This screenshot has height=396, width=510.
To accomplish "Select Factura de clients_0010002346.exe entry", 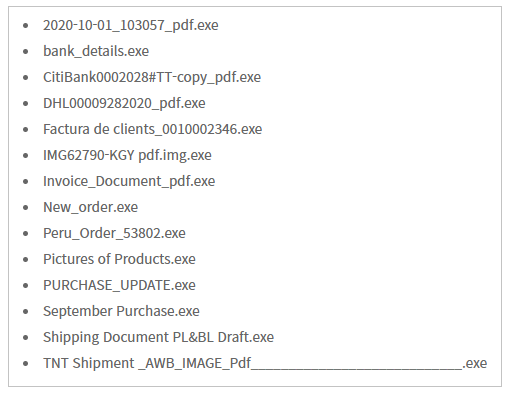I will click(x=153, y=129).
